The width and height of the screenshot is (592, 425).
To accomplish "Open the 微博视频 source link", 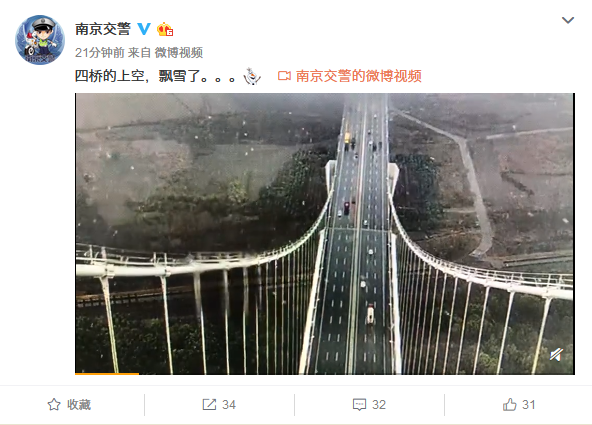I will pos(179,52).
